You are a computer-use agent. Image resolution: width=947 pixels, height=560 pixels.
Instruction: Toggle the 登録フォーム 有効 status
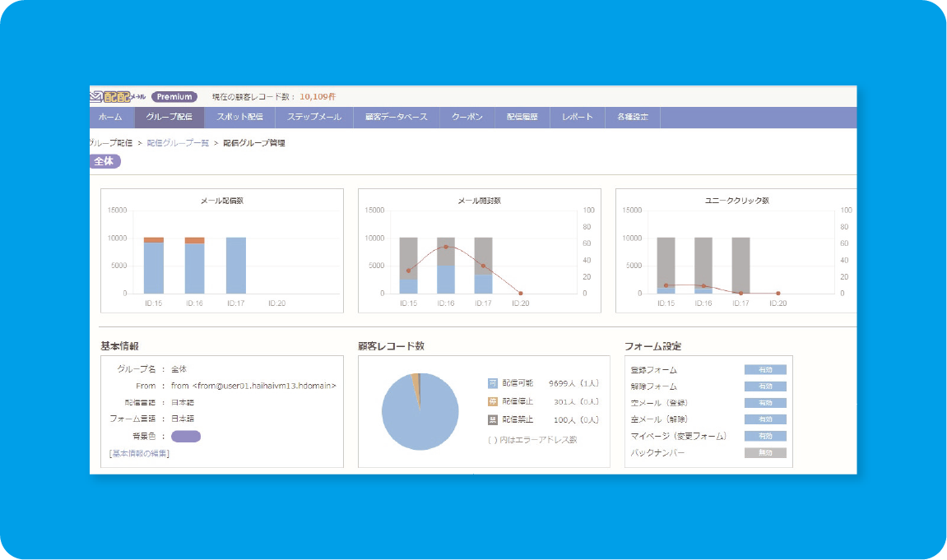click(765, 369)
